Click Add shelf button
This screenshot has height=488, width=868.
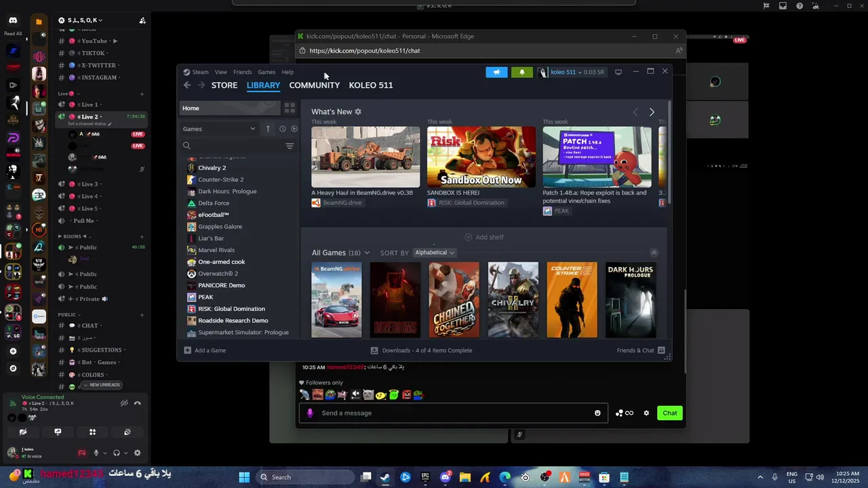click(x=484, y=237)
